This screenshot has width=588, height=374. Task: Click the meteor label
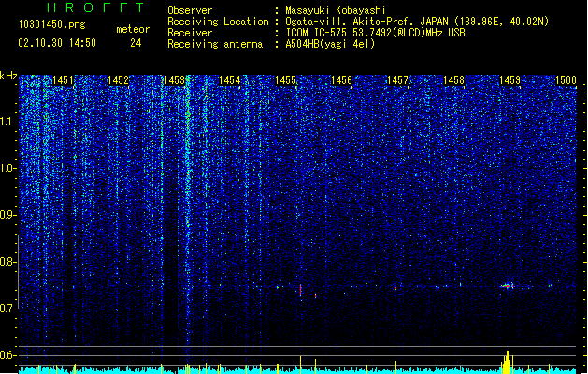(x=133, y=29)
